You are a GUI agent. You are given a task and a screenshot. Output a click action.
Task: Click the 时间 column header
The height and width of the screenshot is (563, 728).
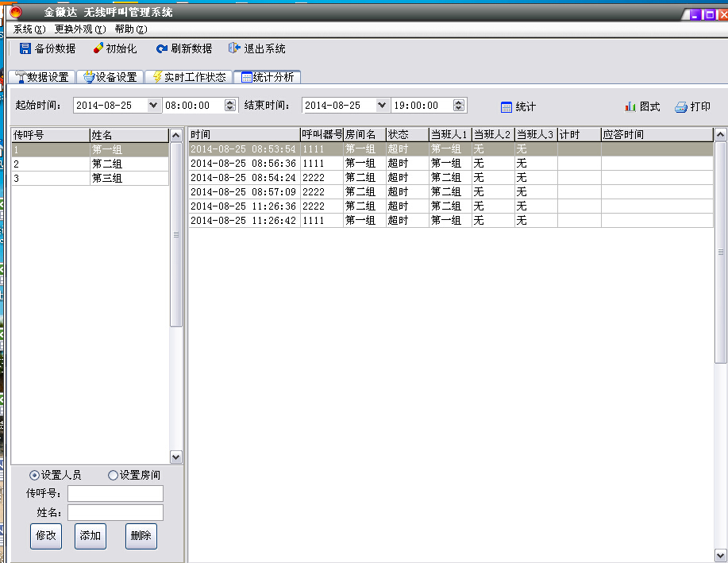tap(245, 135)
